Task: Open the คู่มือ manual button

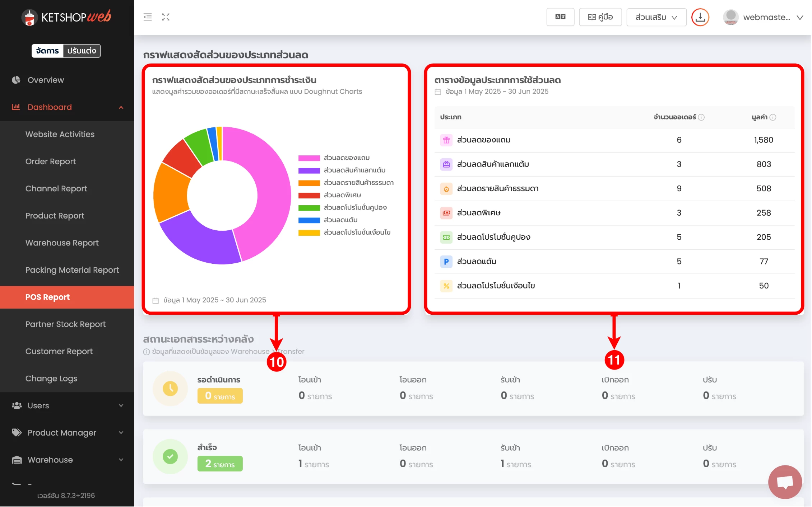Action: click(x=600, y=17)
